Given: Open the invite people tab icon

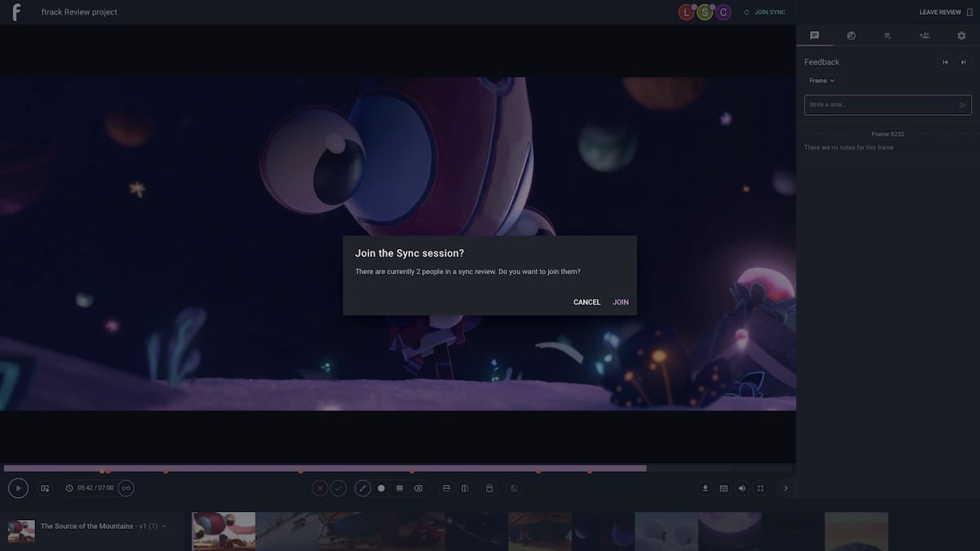Looking at the screenshot, I should click(924, 35).
